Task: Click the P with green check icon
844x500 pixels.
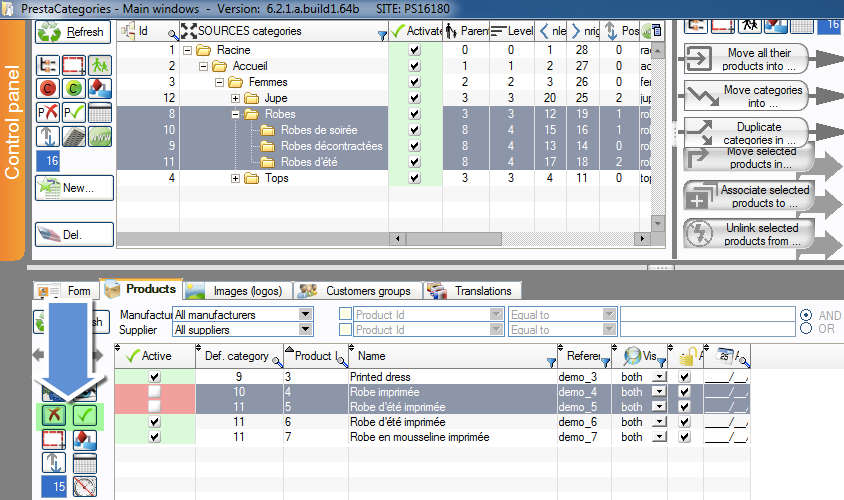Action: tap(73, 111)
